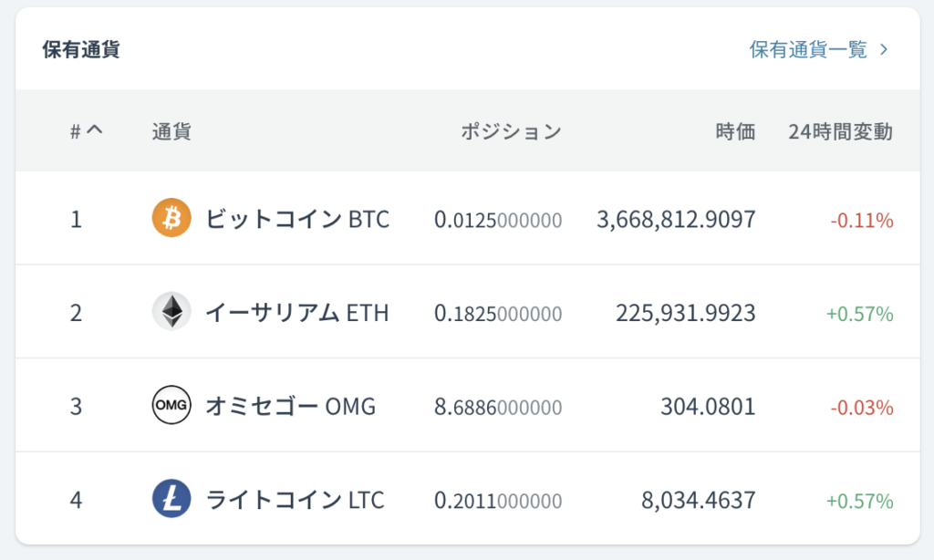Sort by ポジション column header
This screenshot has height=560, width=934.
(511, 131)
